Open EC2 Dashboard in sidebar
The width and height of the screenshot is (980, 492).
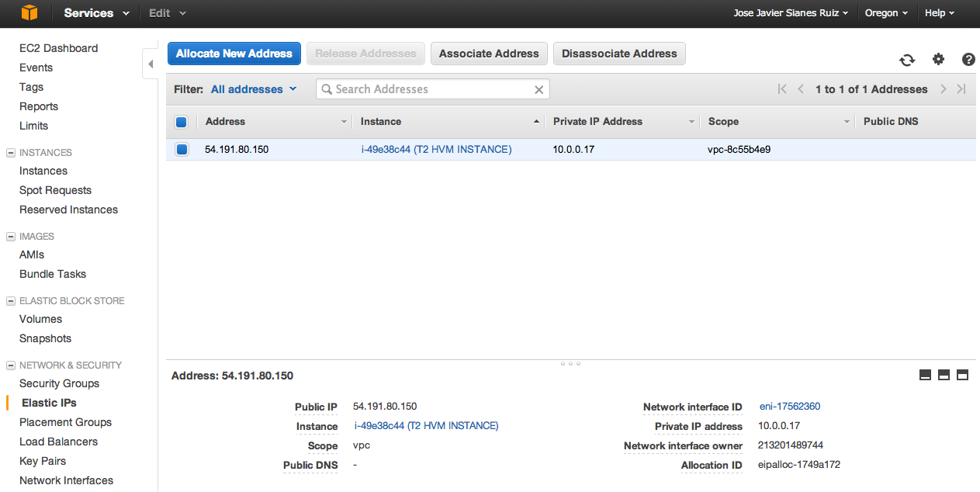coord(59,48)
